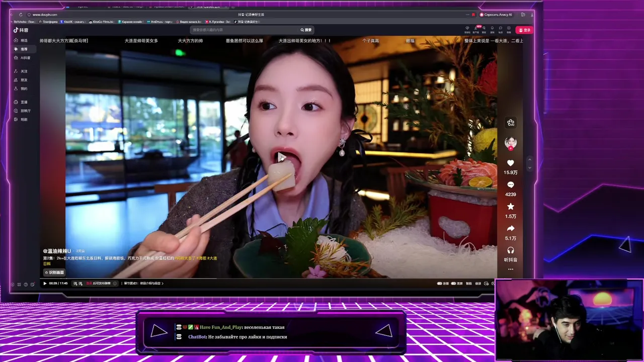
Task: Share the video using arrow icon
Action: 511,229
